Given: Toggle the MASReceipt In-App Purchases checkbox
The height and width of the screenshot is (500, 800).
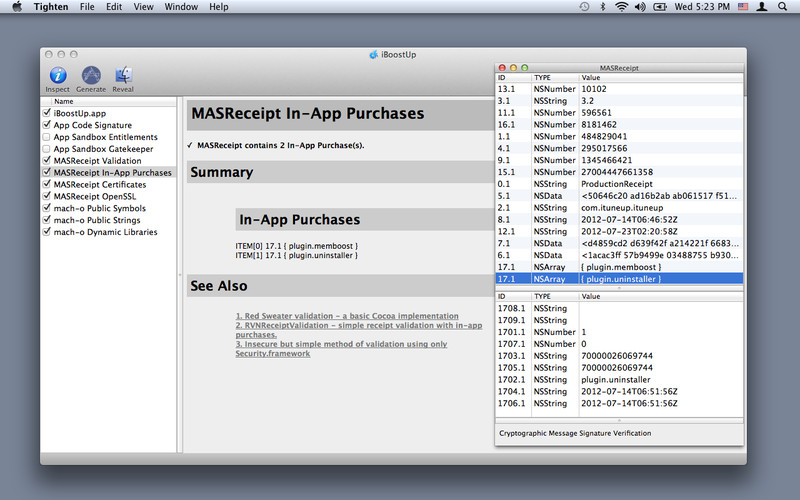Looking at the screenshot, I should click(46, 172).
